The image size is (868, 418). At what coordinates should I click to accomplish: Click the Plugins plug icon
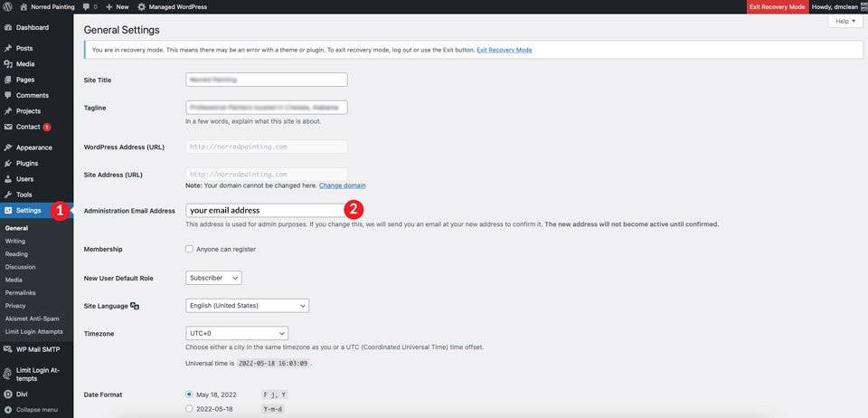pos(8,164)
